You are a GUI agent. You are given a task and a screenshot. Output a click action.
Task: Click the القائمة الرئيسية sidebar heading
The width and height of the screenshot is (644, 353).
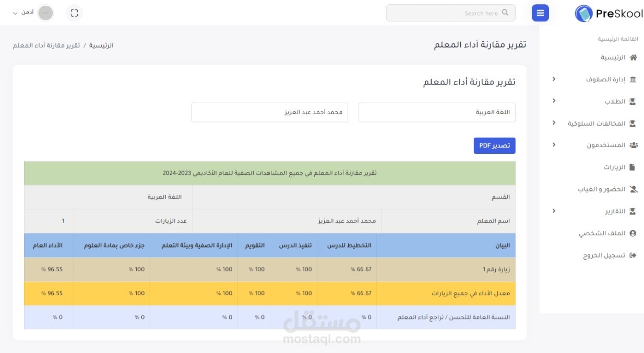(617, 39)
